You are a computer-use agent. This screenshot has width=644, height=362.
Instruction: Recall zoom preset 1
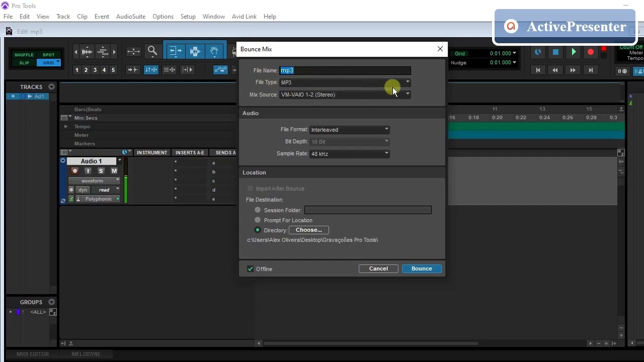coord(77,70)
